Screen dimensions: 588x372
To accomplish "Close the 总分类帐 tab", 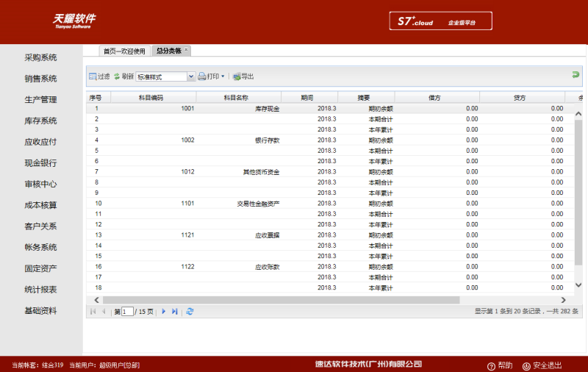I will [186, 49].
